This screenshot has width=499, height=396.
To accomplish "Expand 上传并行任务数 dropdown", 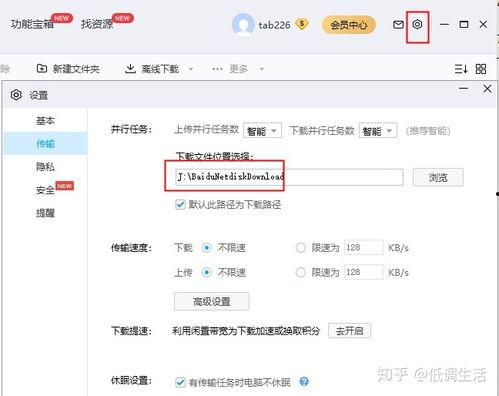I will pos(262,131).
